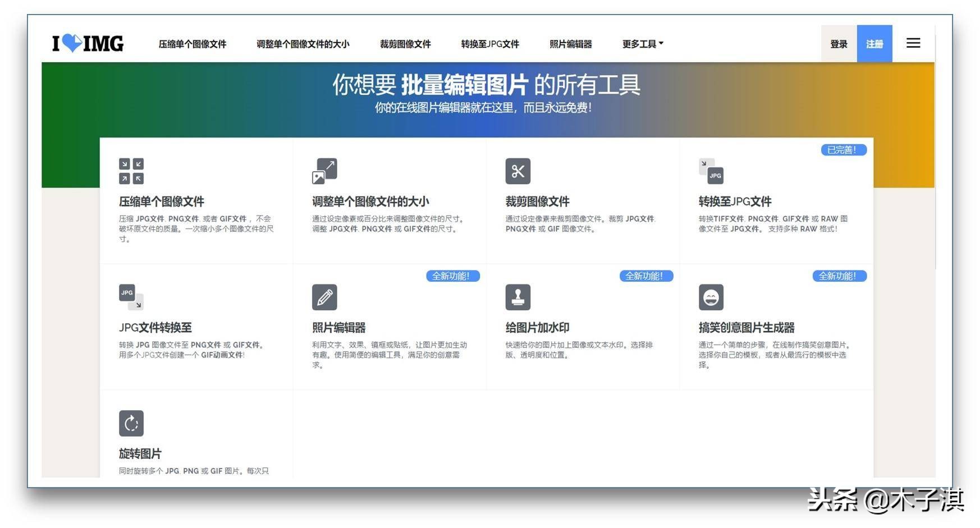
Task: Select the smiley meme generator icon
Action: click(711, 297)
